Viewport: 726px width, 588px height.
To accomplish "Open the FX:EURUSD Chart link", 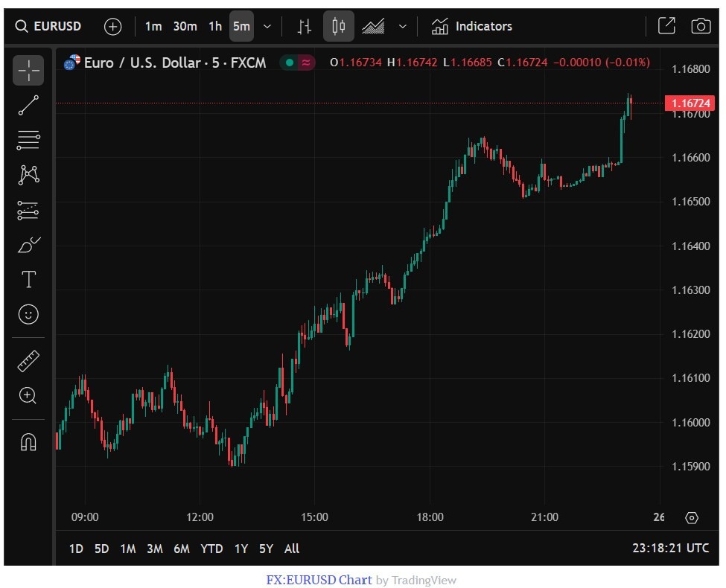I will click(319, 580).
